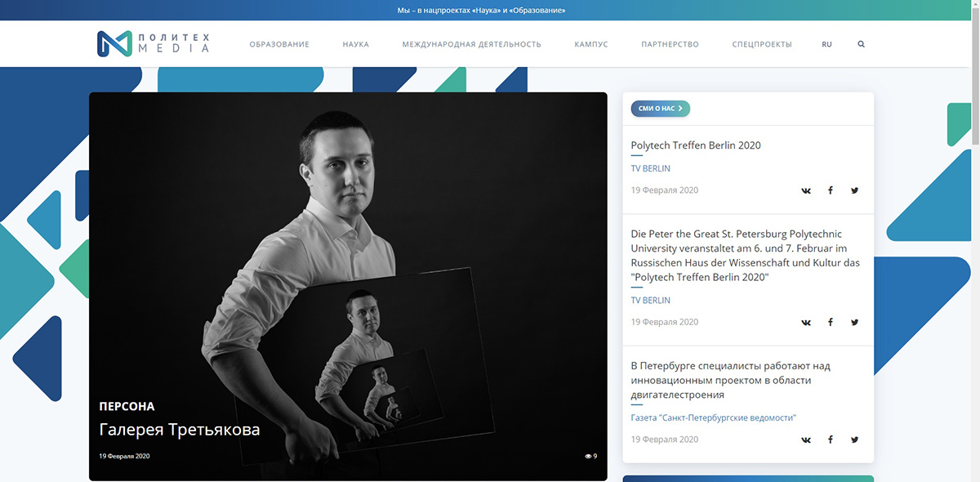Click the date under the двигателестроения article

coord(664,440)
